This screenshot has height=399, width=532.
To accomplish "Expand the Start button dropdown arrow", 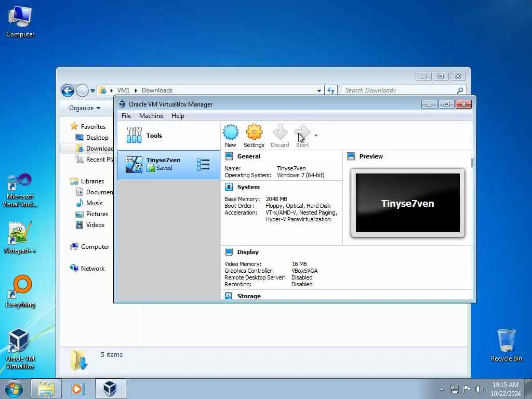I will (x=316, y=136).
